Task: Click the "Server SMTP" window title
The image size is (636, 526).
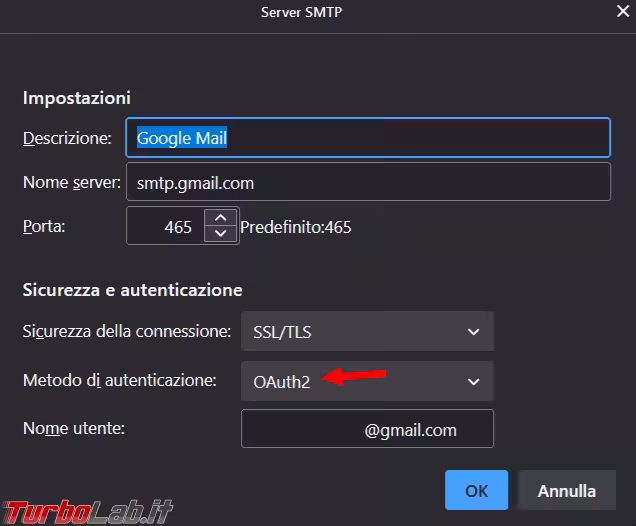Action: pyautogui.click(x=316, y=13)
